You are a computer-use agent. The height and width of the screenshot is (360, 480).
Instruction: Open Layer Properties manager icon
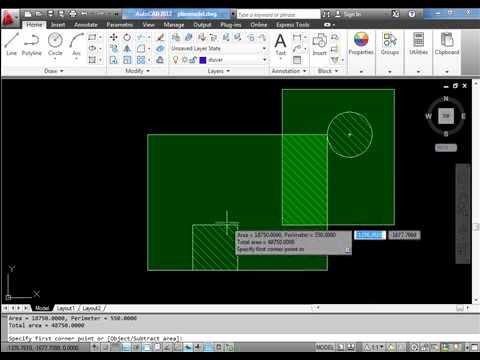click(x=176, y=37)
